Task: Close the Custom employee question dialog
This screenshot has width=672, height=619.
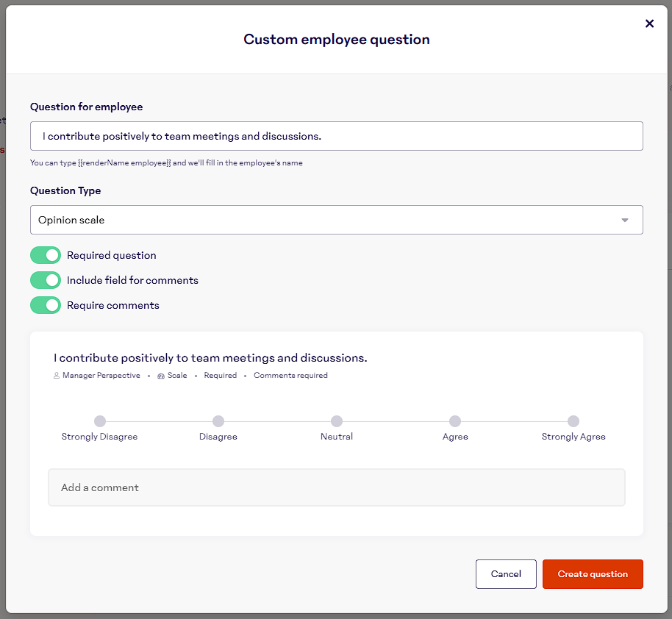Action: (x=649, y=24)
